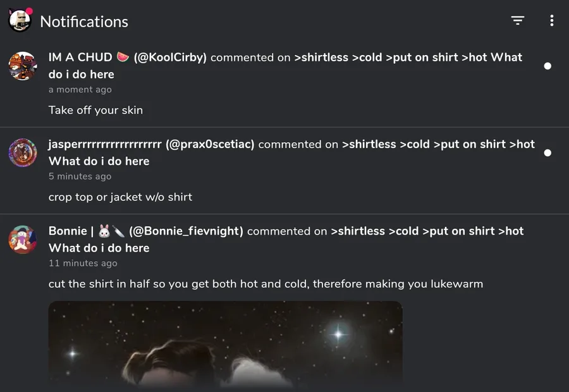Toggle unread dot on KoolCirby notification
569x392 pixels.
pos(548,66)
